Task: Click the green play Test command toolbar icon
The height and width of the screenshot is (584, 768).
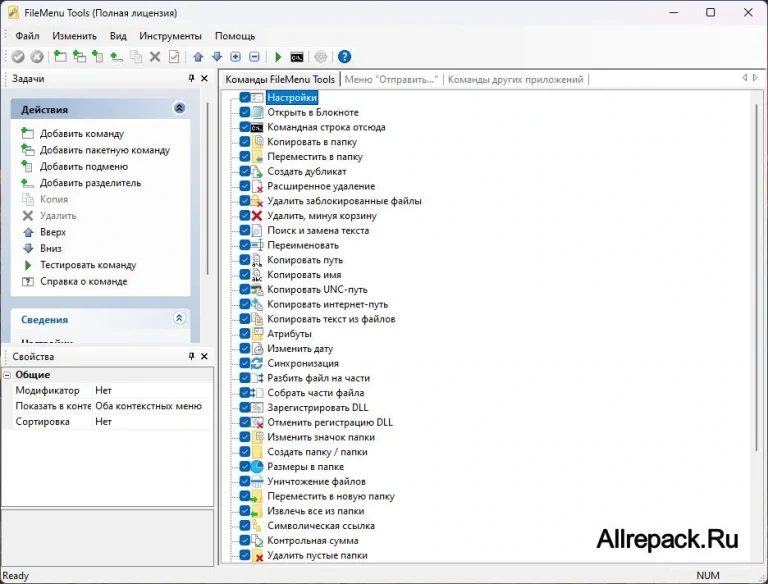Action: tap(278, 57)
